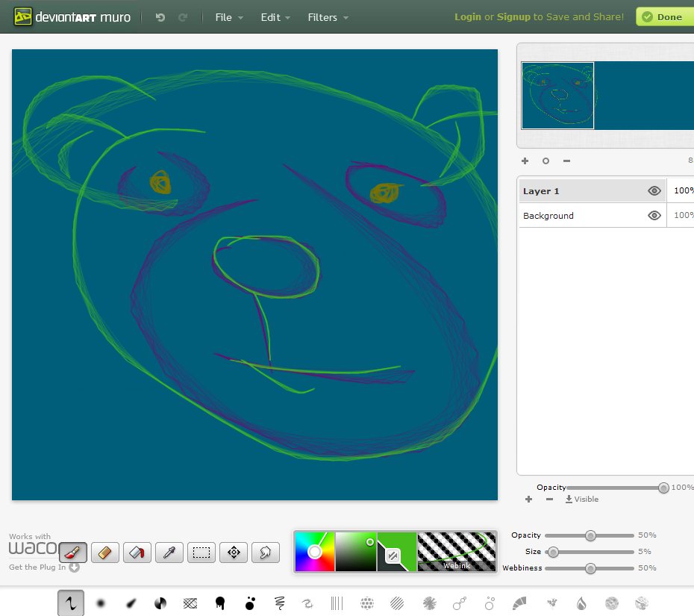Expand the Wacom Plug In options
The width and height of the screenshot is (694, 616).
(x=75, y=567)
